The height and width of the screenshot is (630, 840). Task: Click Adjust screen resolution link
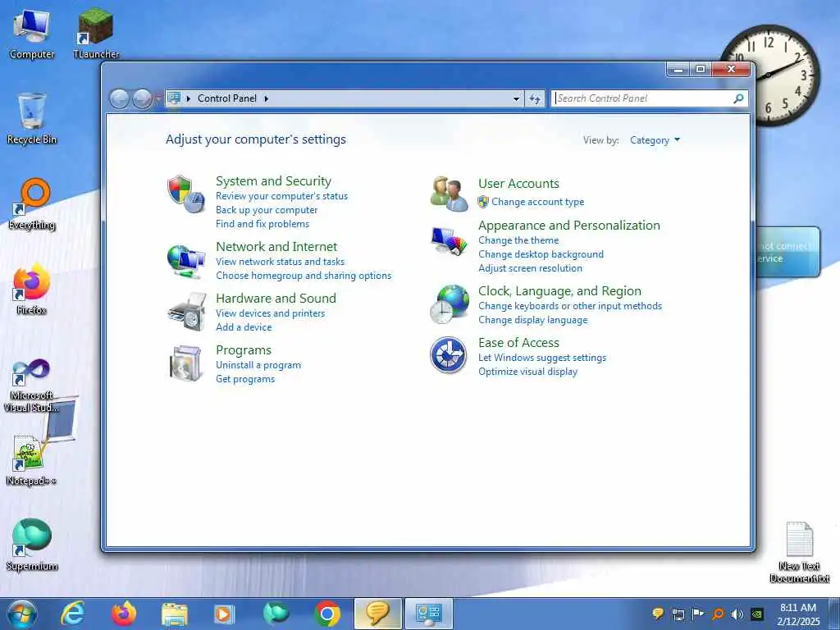(x=530, y=268)
